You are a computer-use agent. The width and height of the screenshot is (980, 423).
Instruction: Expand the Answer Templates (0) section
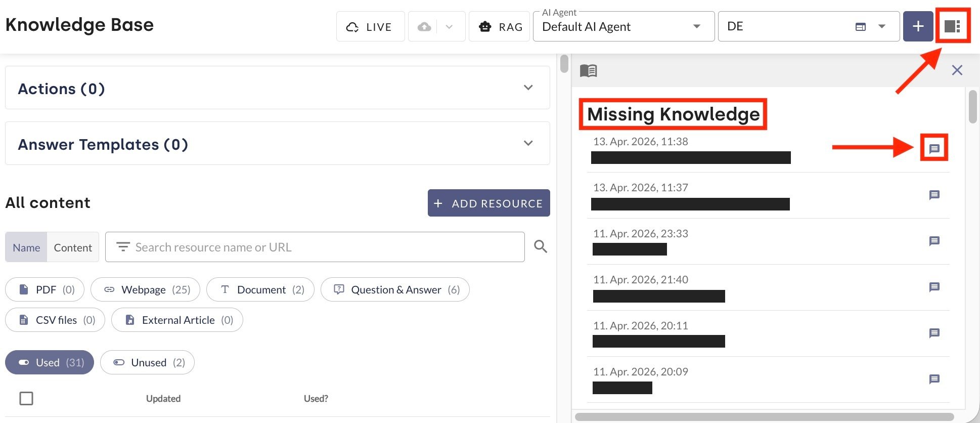528,143
